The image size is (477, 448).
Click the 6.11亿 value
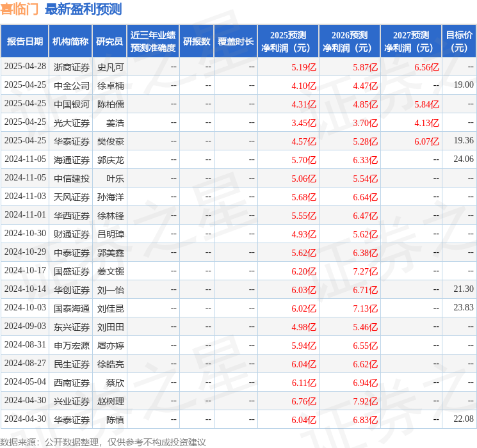[x=303, y=383]
